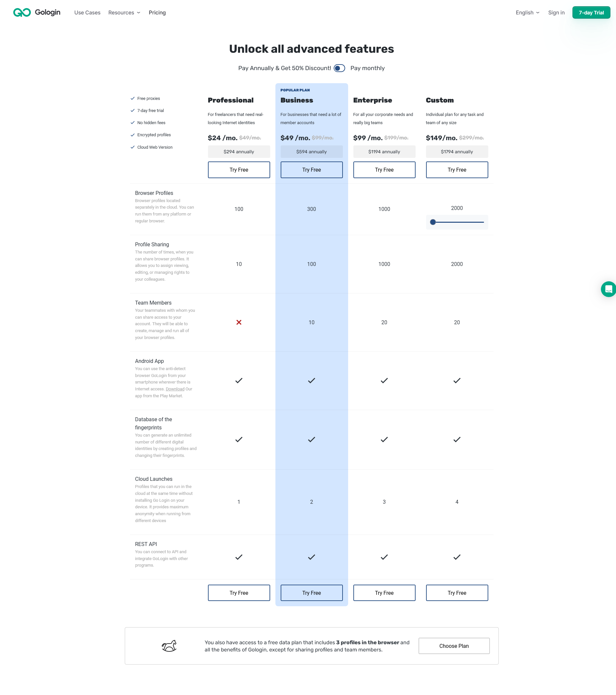616x695 pixels.
Task: Click top Try Free for Enterprise plan
Action: (x=384, y=170)
